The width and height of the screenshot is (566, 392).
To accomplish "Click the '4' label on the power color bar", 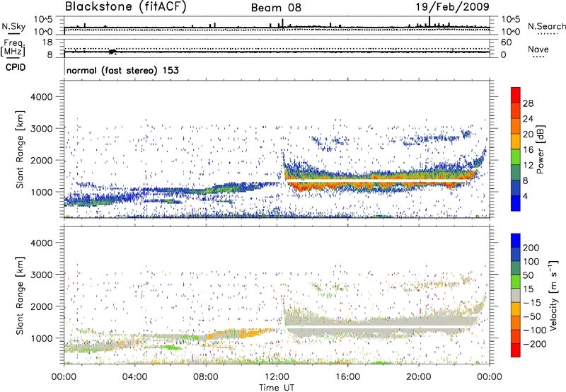I will pos(525,196).
